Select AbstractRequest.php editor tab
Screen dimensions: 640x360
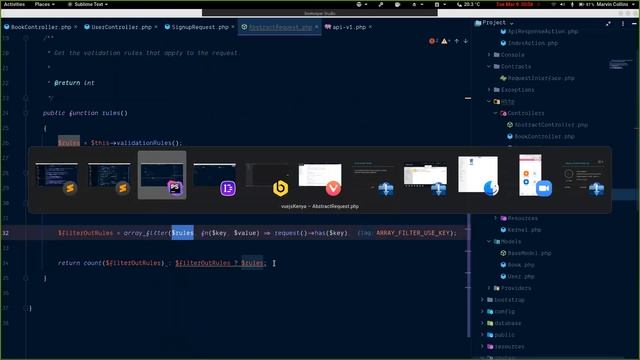[x=280, y=27]
